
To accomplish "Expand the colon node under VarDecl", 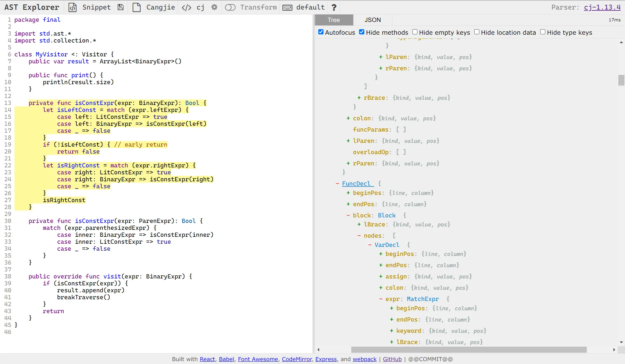I will [381, 288].
